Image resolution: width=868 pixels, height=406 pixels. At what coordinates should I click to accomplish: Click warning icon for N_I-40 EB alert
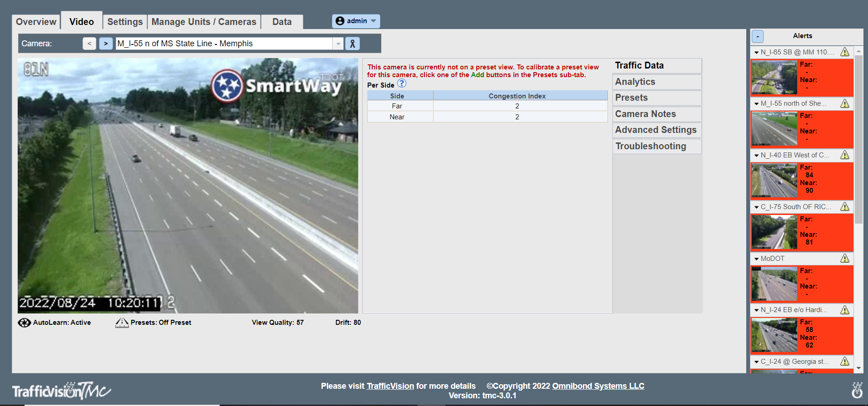pos(845,155)
